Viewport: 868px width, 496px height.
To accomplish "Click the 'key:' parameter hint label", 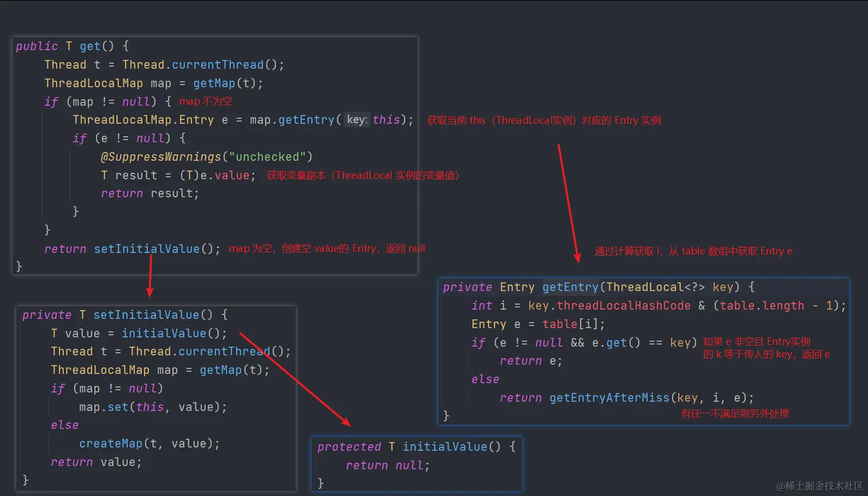I will [357, 120].
